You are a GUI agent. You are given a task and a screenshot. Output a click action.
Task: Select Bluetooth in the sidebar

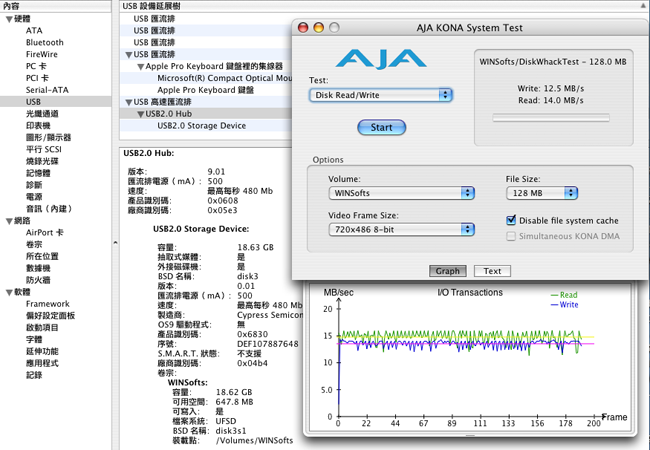click(45, 42)
